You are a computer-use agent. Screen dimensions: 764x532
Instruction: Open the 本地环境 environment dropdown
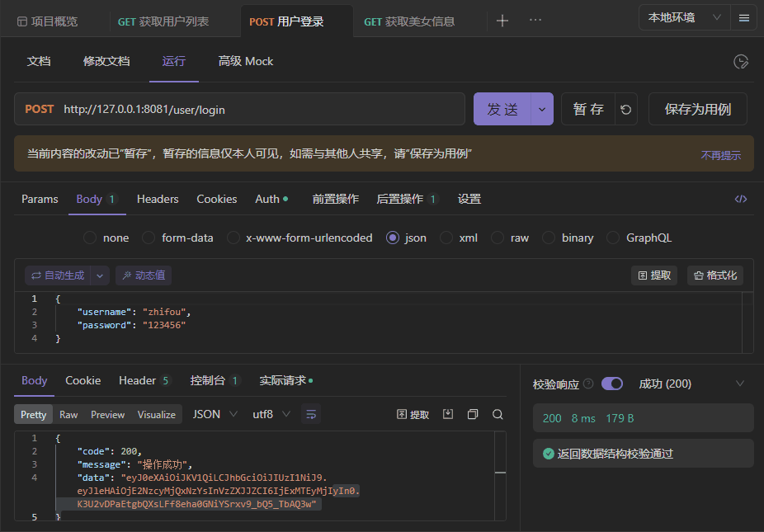(685, 18)
